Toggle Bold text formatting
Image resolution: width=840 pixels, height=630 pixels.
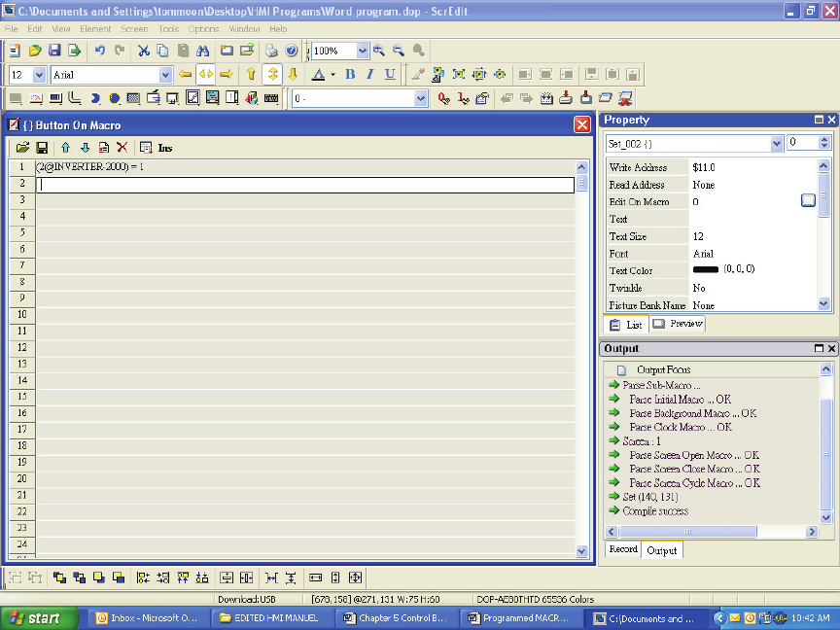pos(350,75)
